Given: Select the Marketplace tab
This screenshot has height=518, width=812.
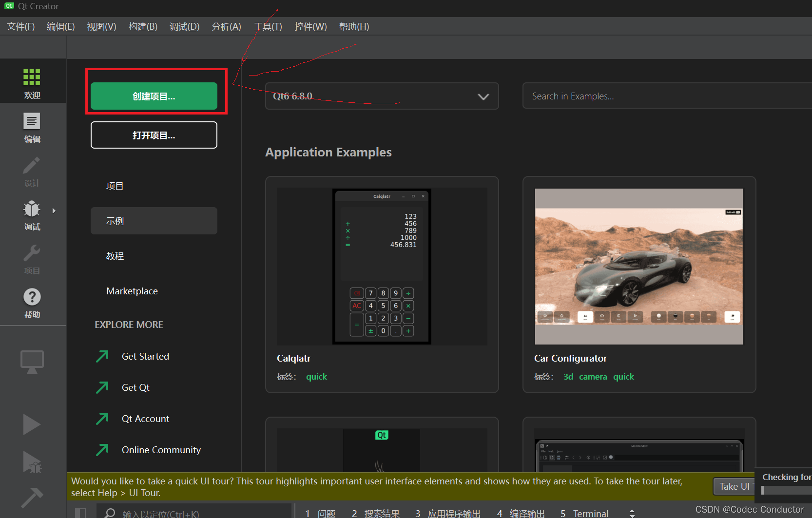Looking at the screenshot, I should pos(154,291).
